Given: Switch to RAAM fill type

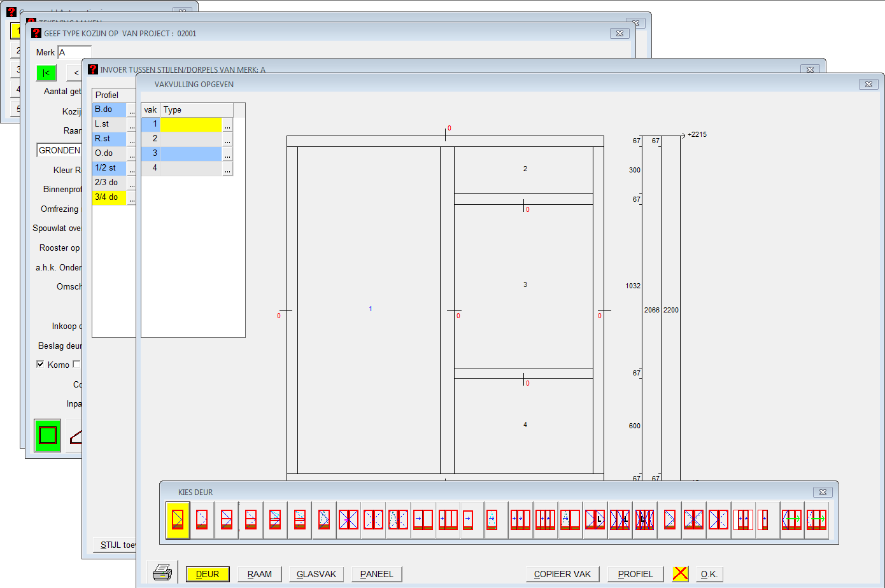Looking at the screenshot, I should 259,574.
